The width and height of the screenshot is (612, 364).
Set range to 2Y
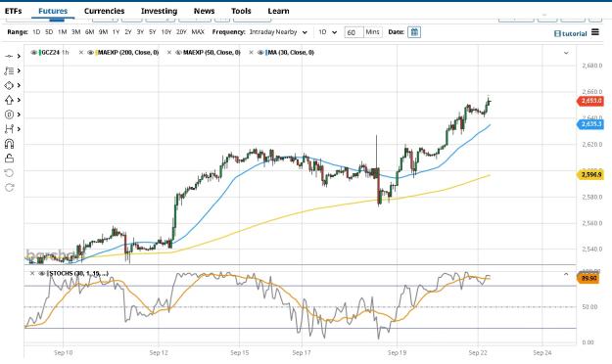pyautogui.click(x=128, y=32)
